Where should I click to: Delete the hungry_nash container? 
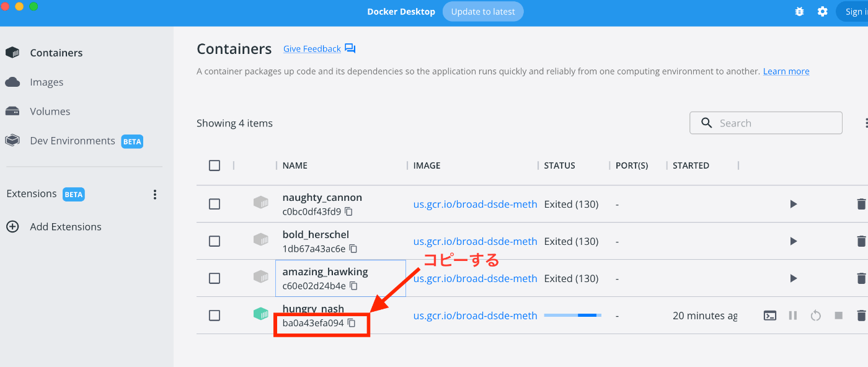click(861, 316)
